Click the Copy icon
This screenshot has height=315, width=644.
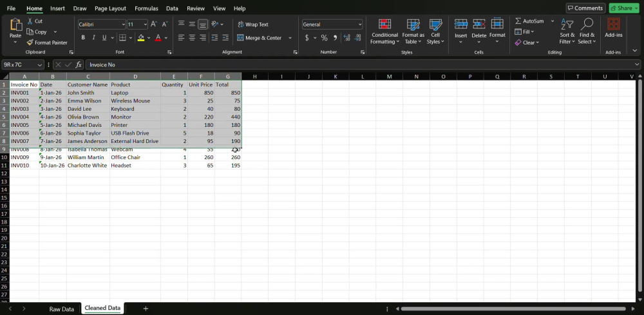(x=30, y=32)
